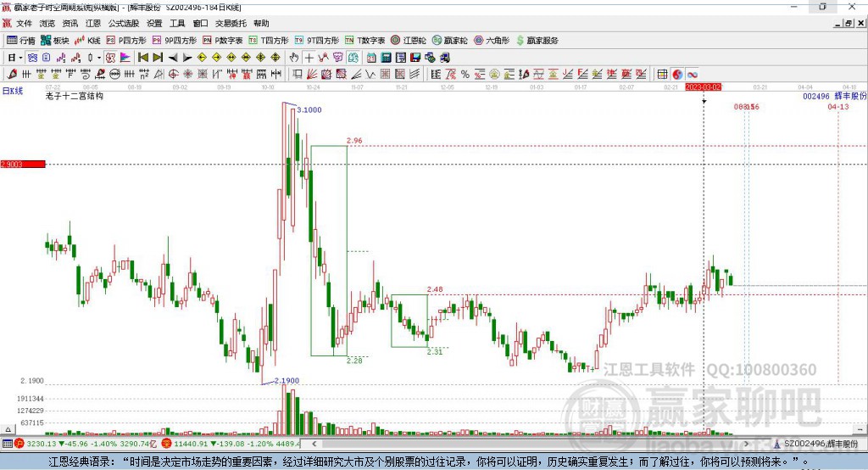Open the 工具 menu
The width and height of the screenshot is (868, 470).
coord(177,23)
